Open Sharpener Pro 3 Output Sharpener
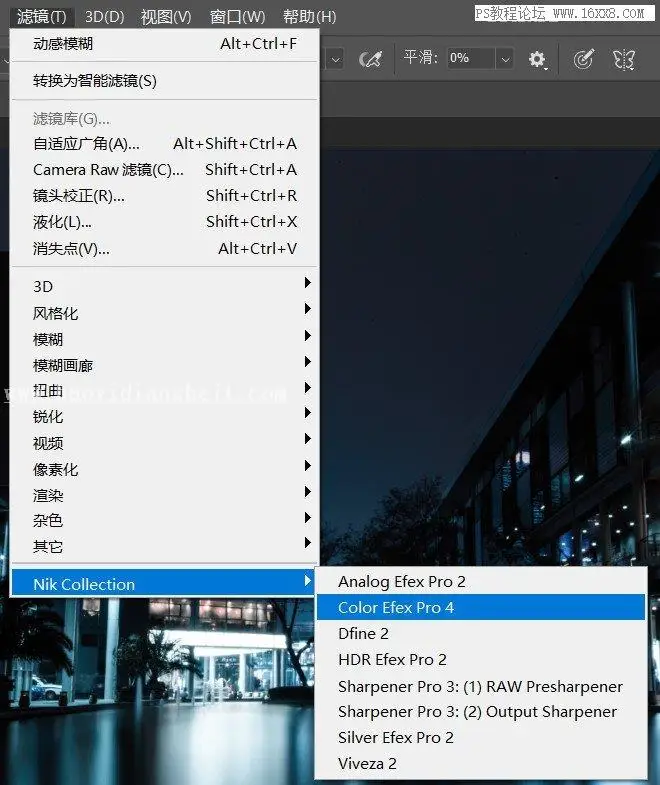 (481, 711)
